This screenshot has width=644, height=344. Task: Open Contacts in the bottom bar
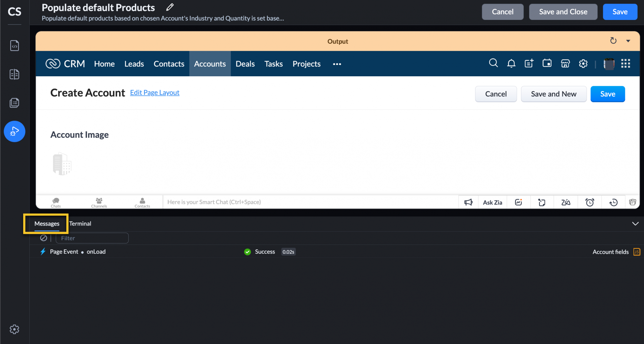click(142, 202)
